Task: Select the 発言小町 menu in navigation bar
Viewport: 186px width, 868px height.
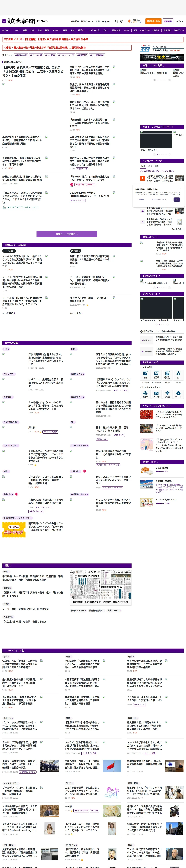Action: tap(167, 30)
